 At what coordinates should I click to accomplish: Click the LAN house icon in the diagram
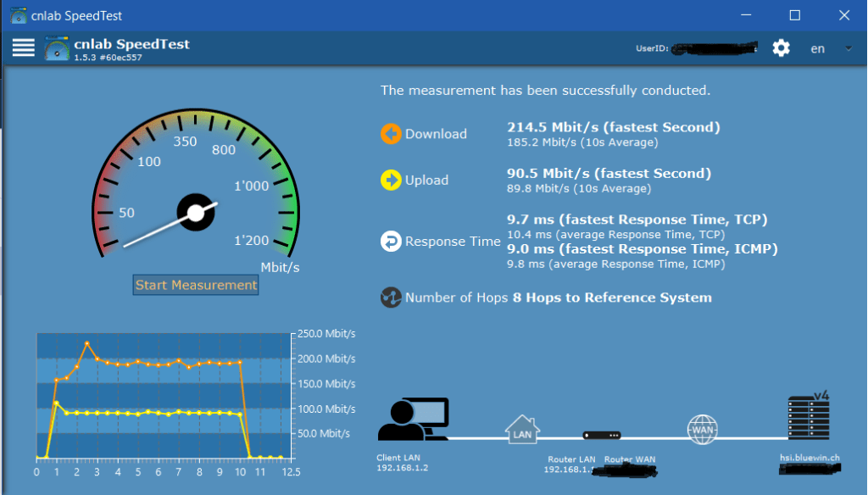[522, 428]
